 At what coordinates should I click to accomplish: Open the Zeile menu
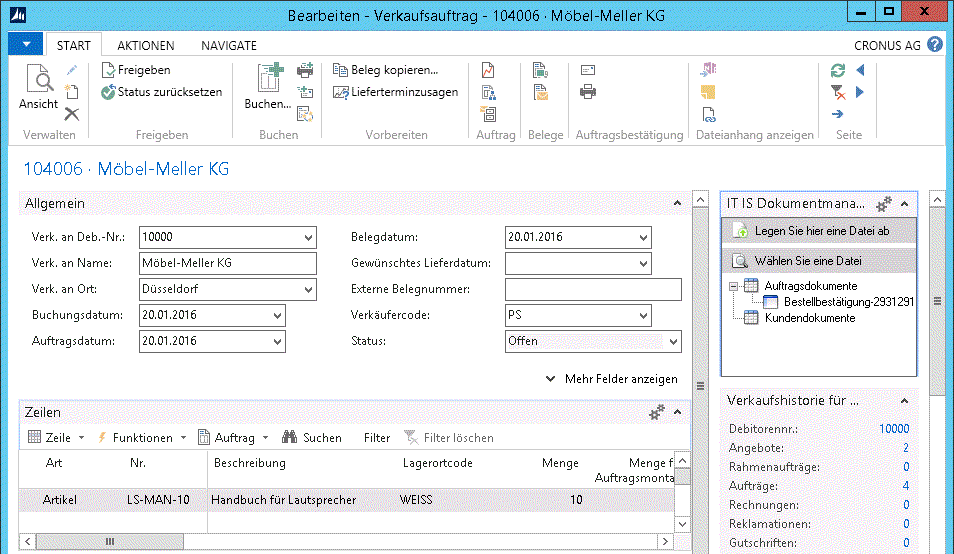[x=56, y=437]
